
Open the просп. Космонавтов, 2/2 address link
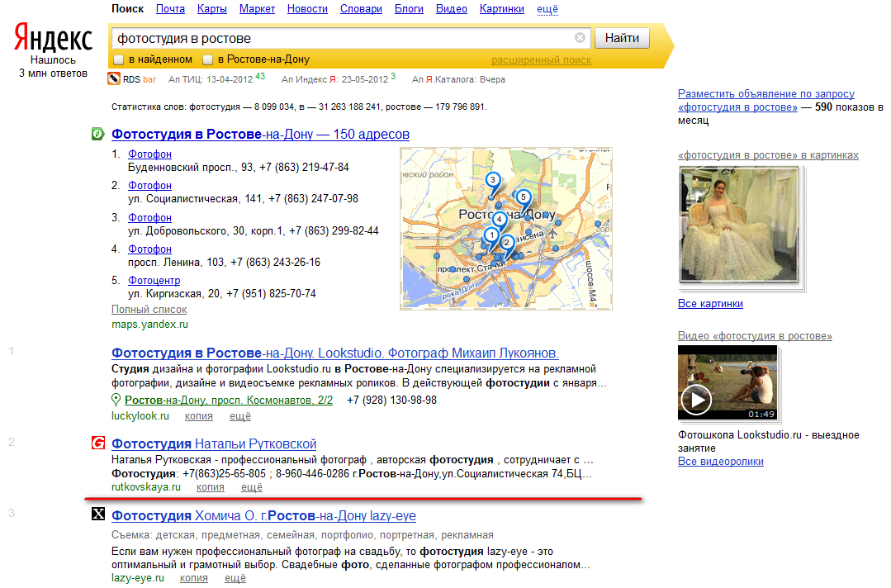(x=229, y=401)
